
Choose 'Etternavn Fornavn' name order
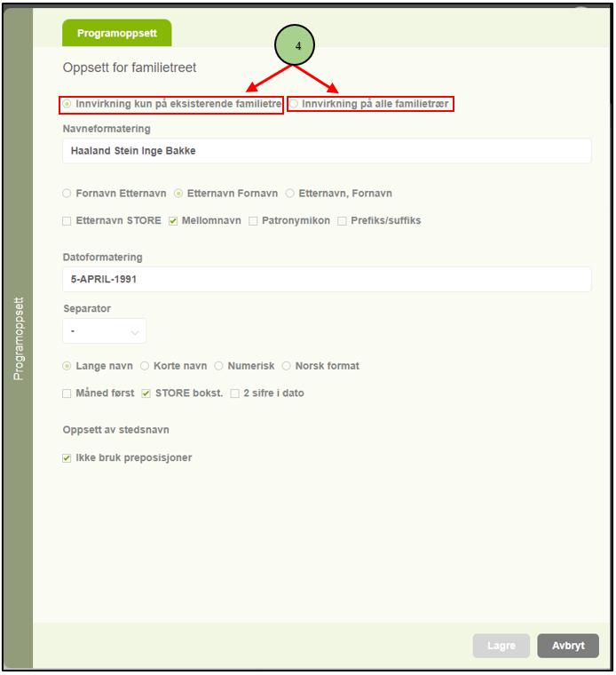coord(178,193)
